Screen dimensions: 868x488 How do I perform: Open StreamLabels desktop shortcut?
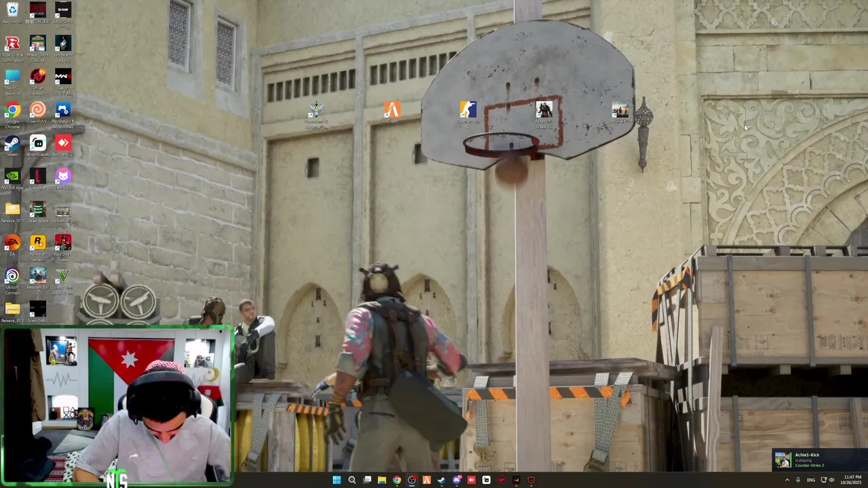click(38, 146)
